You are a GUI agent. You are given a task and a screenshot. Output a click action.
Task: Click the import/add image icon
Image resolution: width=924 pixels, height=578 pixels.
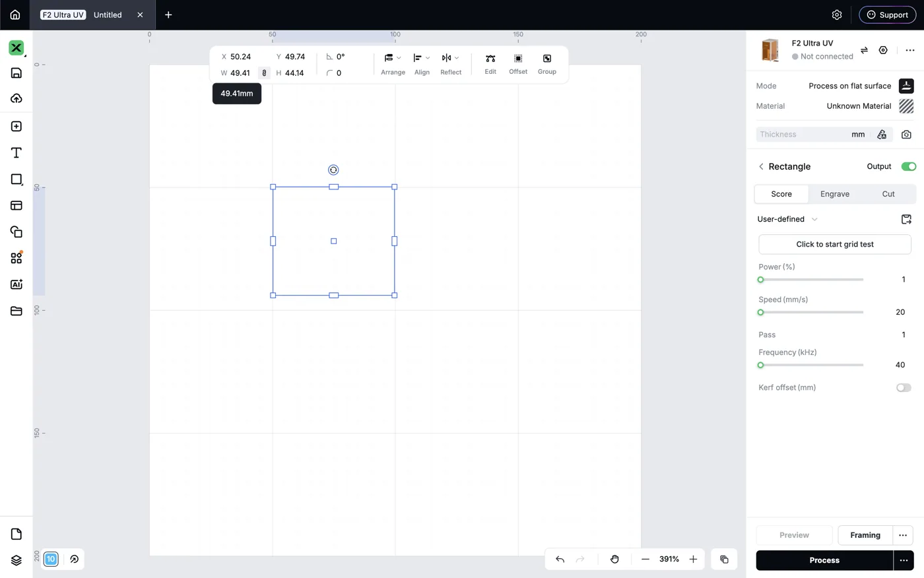click(16, 126)
